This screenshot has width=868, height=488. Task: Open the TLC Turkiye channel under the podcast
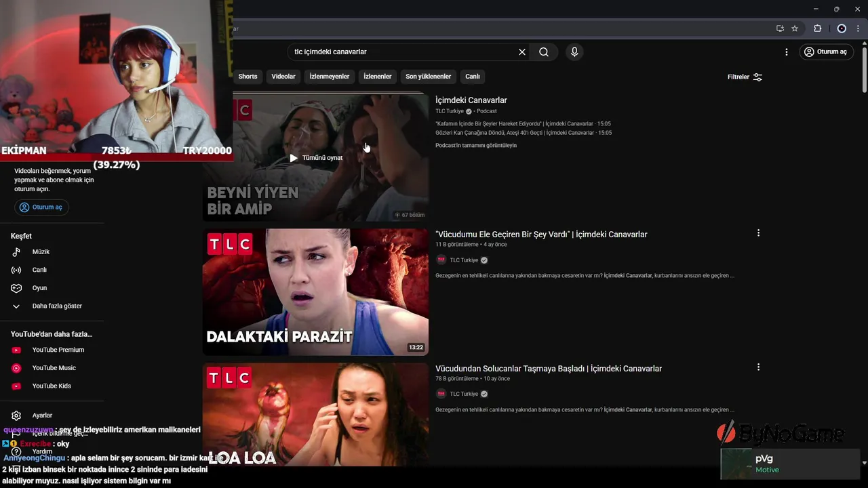(x=450, y=111)
